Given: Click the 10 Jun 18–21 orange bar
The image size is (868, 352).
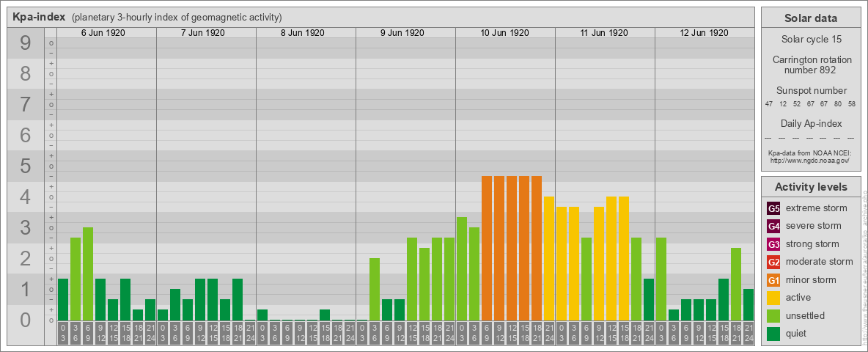Looking at the screenshot, I should pyautogui.click(x=537, y=248).
